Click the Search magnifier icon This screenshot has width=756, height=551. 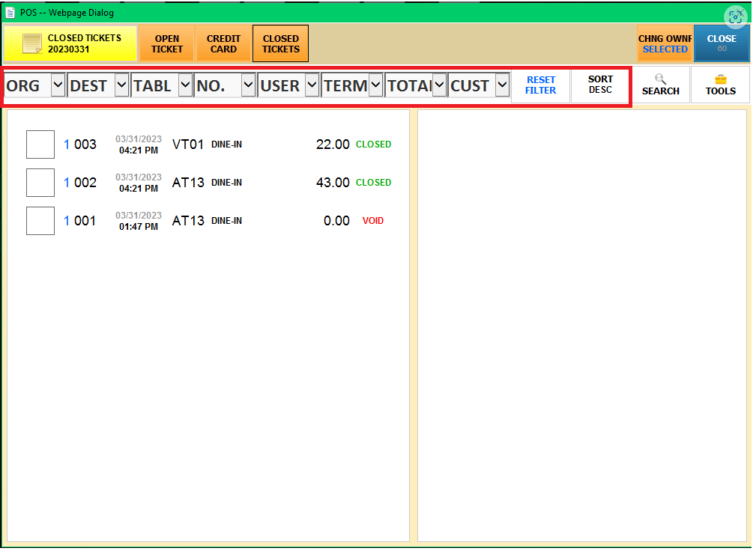click(x=660, y=79)
